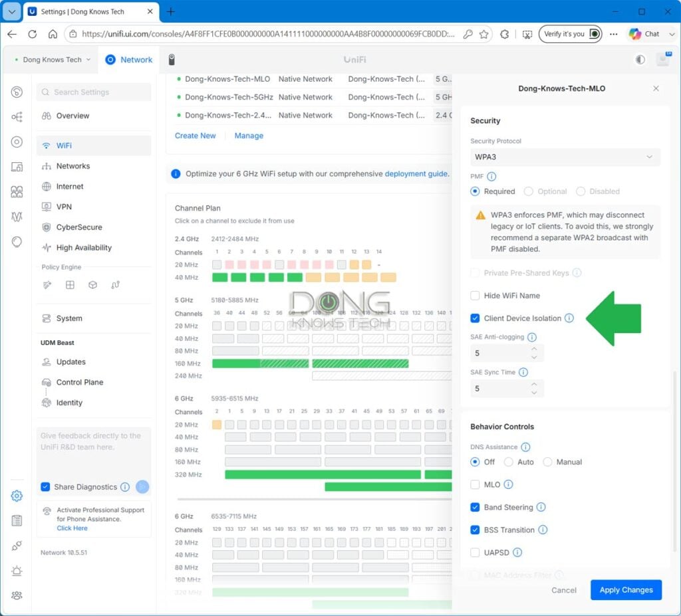Decrease SAE Anti-clogging value

pyautogui.click(x=534, y=358)
